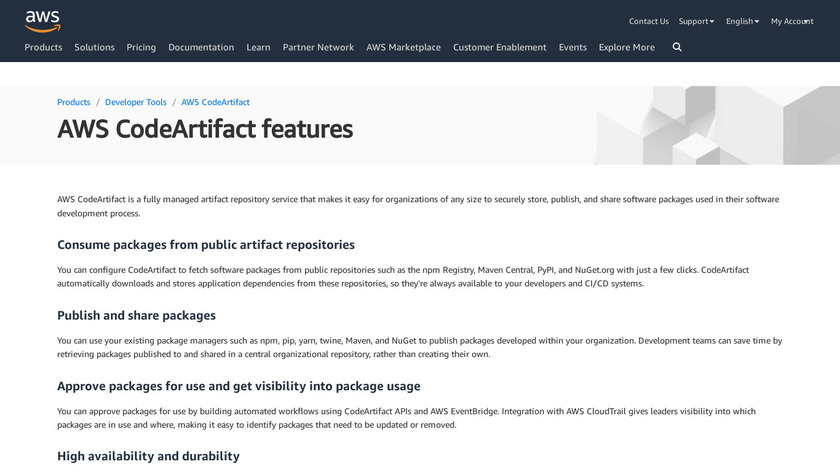The image size is (840, 472).
Task: Open Partner Network menu
Action: [318, 47]
